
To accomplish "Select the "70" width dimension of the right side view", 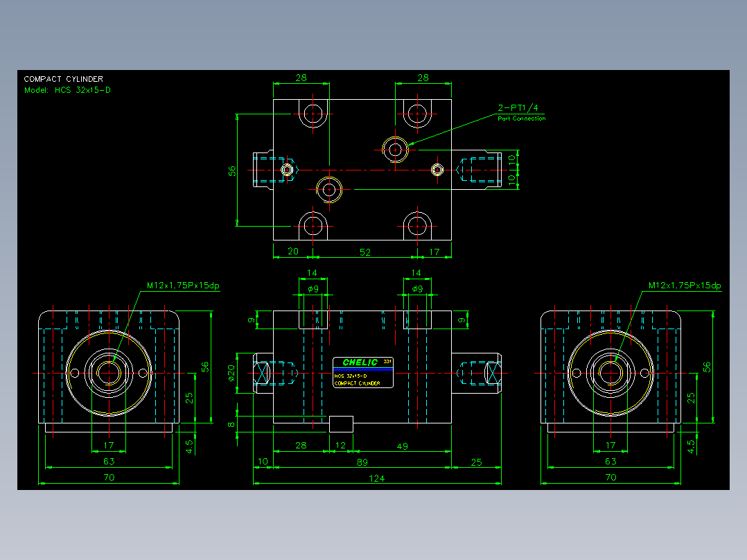I will [610, 477].
